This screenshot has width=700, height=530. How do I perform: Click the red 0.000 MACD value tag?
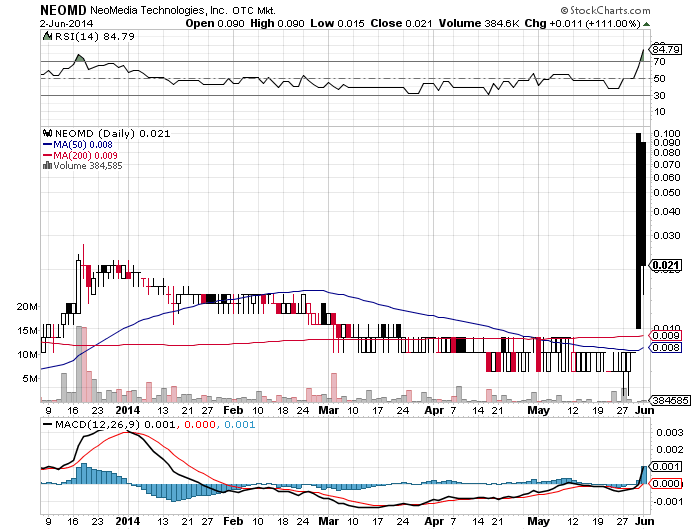click(666, 484)
